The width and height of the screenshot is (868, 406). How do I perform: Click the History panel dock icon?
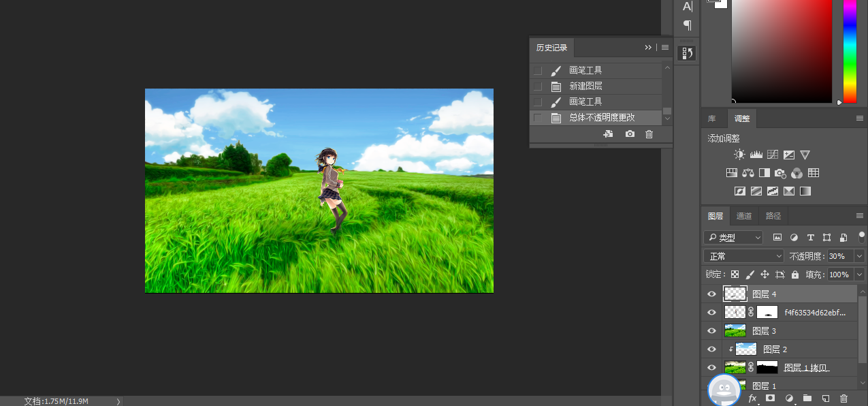688,53
